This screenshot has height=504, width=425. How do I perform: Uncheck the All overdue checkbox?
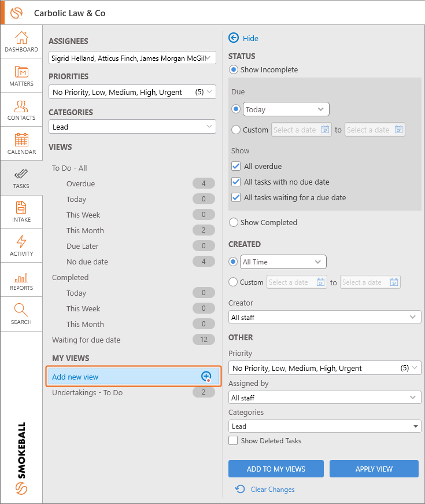[236, 166]
